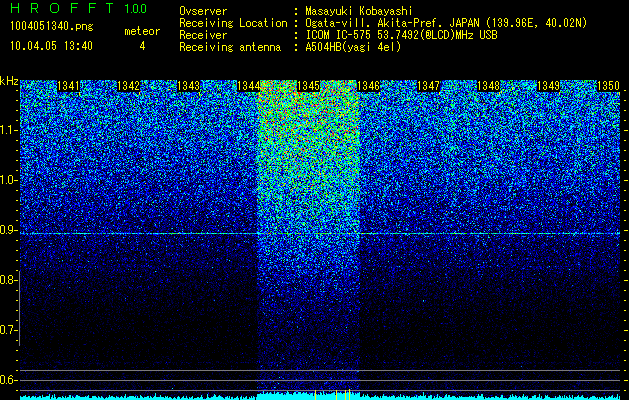Click the 1341 time marker
The height and width of the screenshot is (400, 629).
click(x=69, y=86)
